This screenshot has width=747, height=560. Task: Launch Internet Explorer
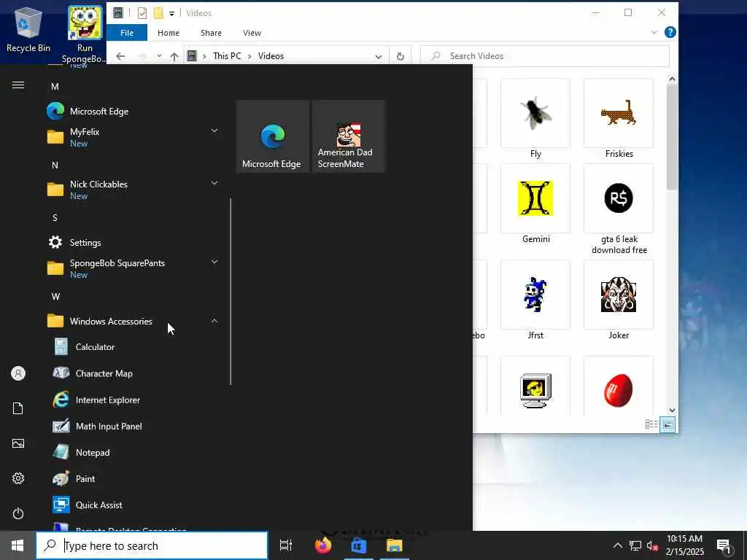tap(132, 400)
